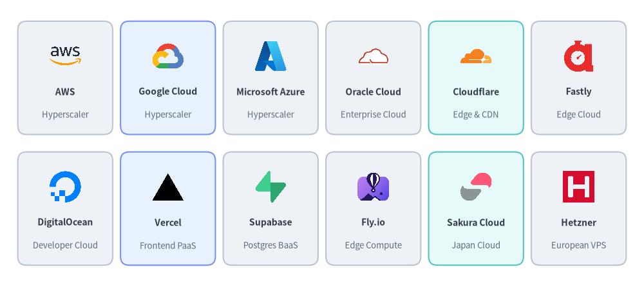Image resolution: width=644 pixels, height=287 pixels.
Task: Click the "Edge & CDN" subtitle
Action: pos(476,114)
